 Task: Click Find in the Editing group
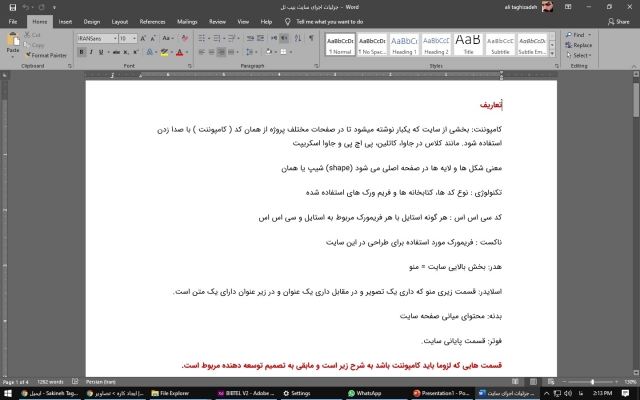[x=578, y=35]
